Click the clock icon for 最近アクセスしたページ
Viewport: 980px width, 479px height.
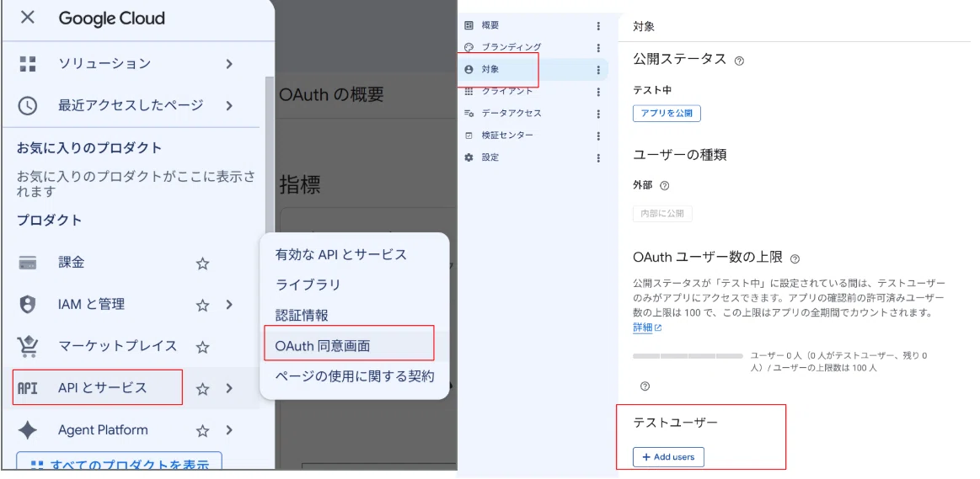click(x=28, y=105)
